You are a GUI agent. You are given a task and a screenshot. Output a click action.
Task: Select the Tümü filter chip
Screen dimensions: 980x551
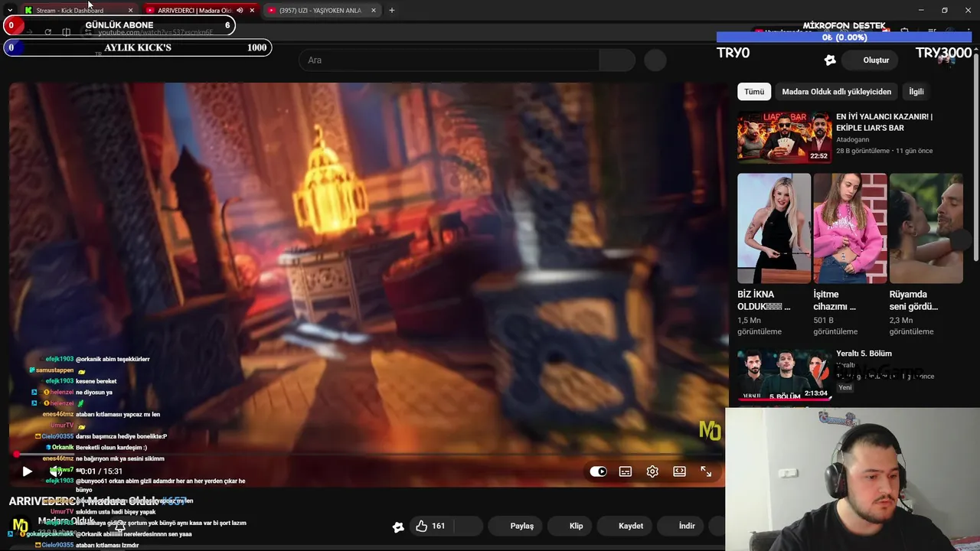click(x=754, y=91)
